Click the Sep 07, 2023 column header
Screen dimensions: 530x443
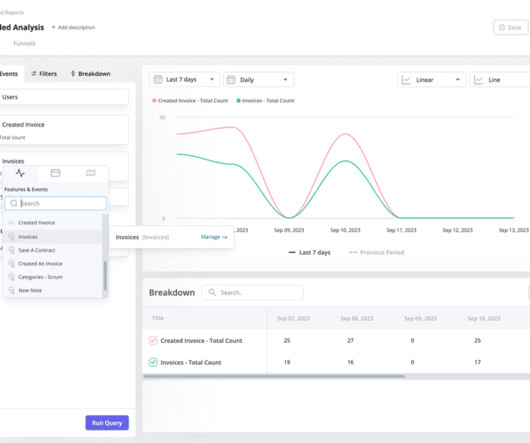[x=293, y=318]
